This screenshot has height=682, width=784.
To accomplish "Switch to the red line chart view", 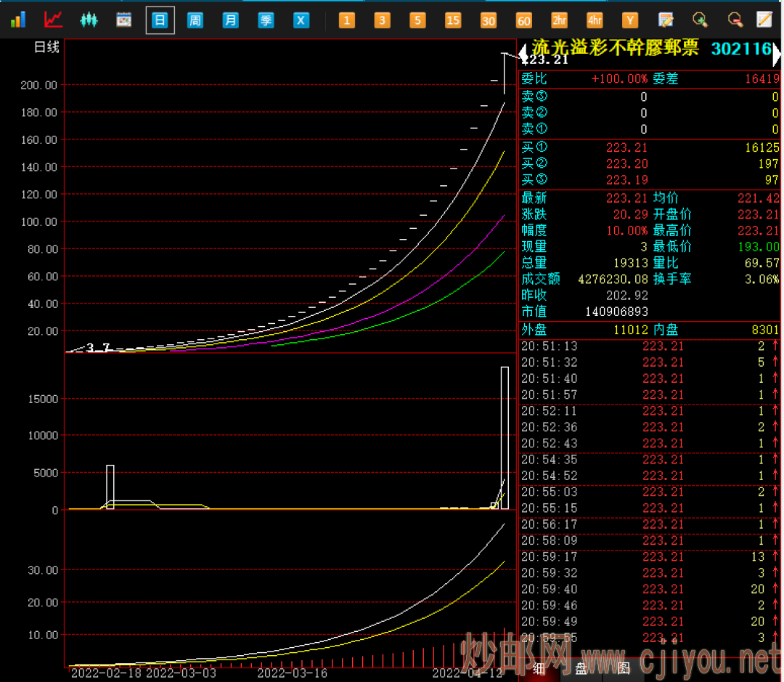I will [53, 20].
